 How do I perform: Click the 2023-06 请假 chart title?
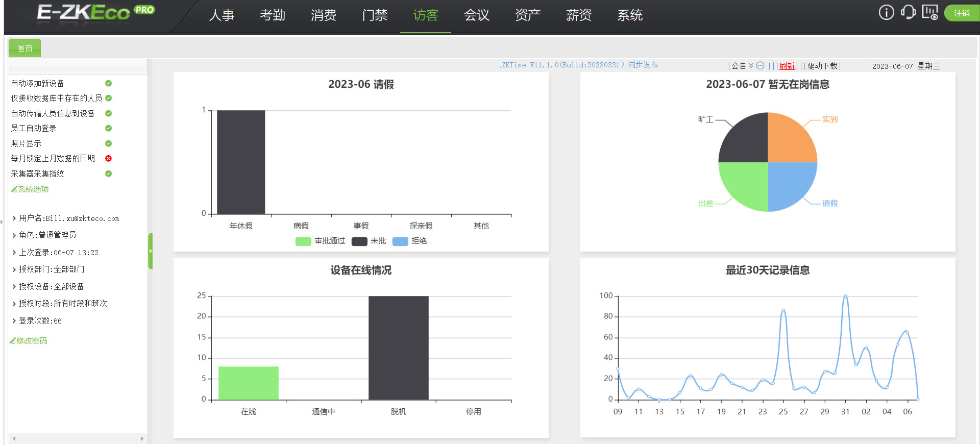361,84
